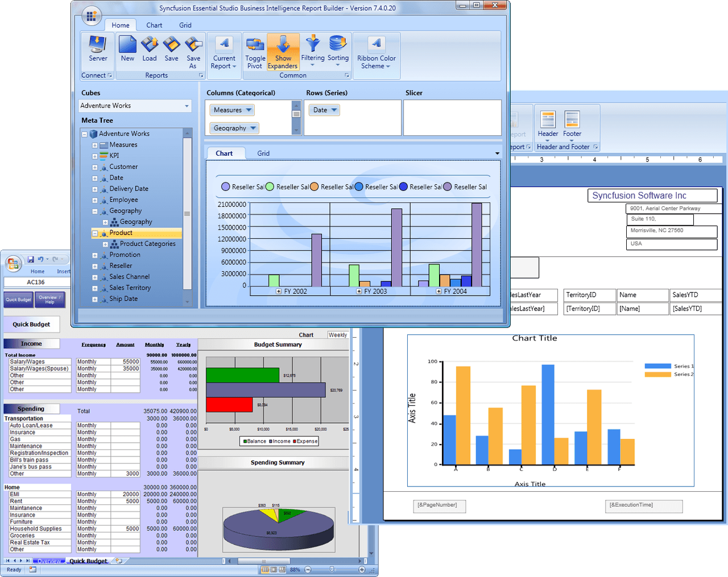The image size is (728, 577).
Task: Click the Excel horizontal scrollbar thumb
Action: (x=263, y=561)
